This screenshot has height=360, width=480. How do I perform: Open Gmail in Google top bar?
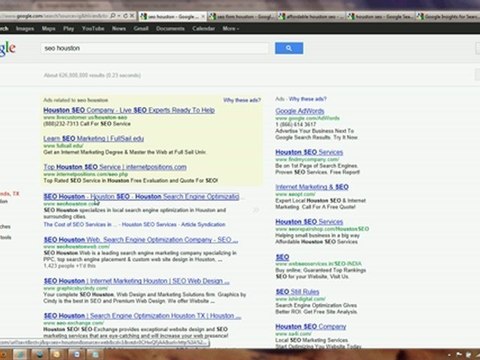[x=141, y=29]
